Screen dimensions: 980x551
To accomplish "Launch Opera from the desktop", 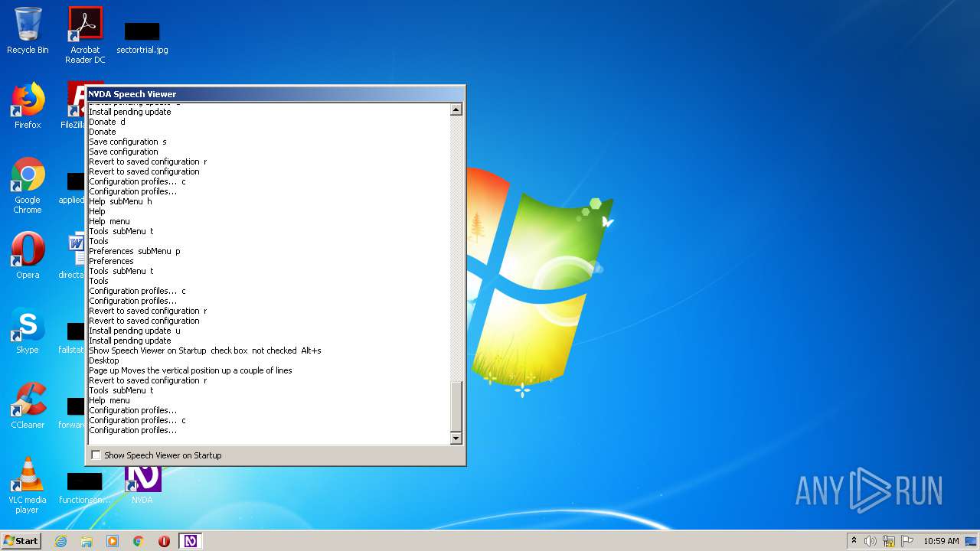I will pyautogui.click(x=28, y=256).
